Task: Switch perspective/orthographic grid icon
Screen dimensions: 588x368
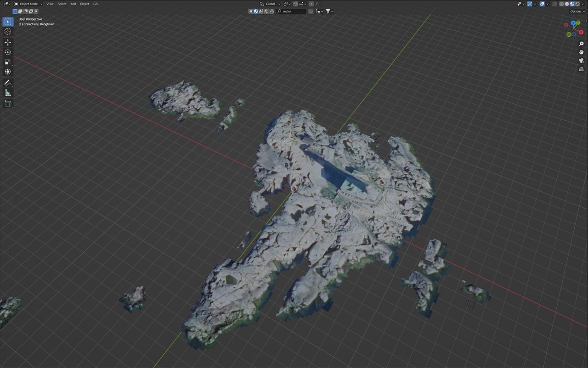Action: coord(581,69)
